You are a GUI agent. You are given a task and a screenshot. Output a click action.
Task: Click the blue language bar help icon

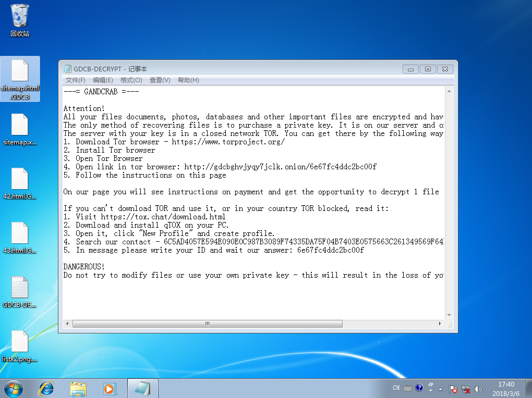pyautogui.click(x=419, y=388)
